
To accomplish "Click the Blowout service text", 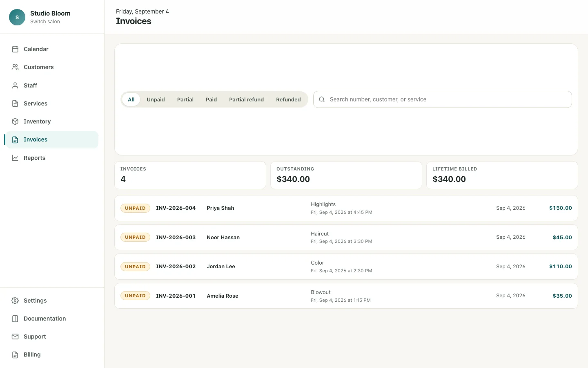I will pyautogui.click(x=321, y=292).
